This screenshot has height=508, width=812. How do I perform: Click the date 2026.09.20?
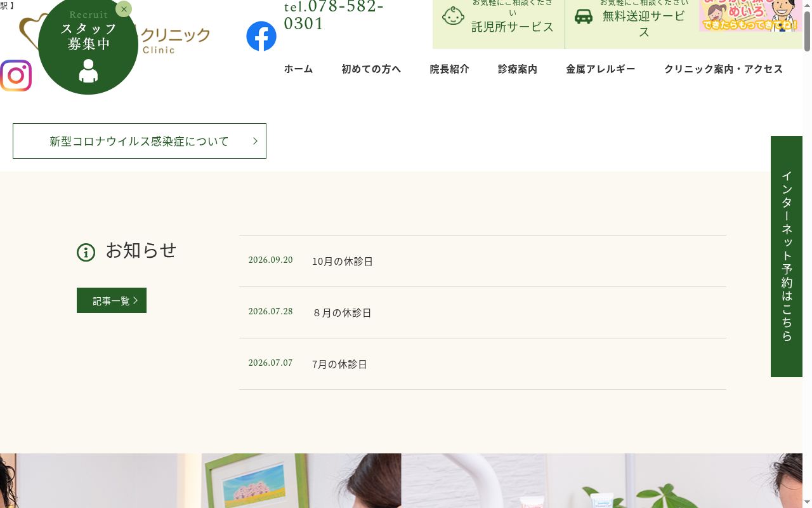(270, 260)
